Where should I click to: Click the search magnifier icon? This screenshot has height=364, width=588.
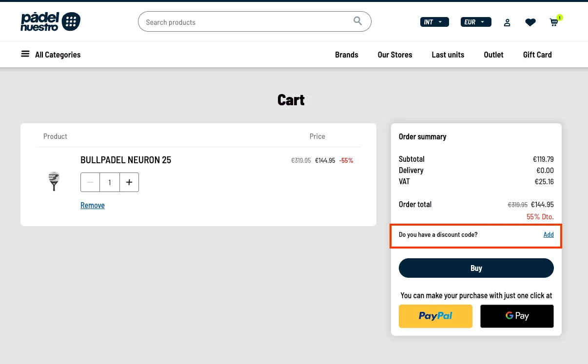(x=358, y=21)
